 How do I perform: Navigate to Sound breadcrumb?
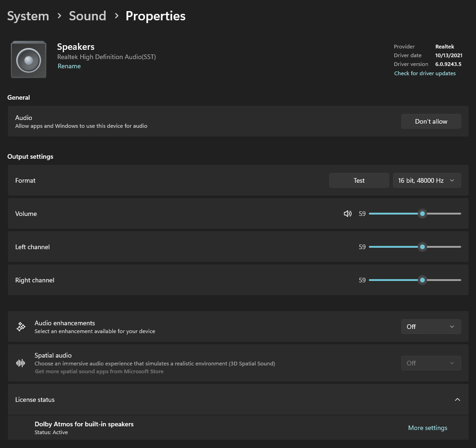click(87, 16)
